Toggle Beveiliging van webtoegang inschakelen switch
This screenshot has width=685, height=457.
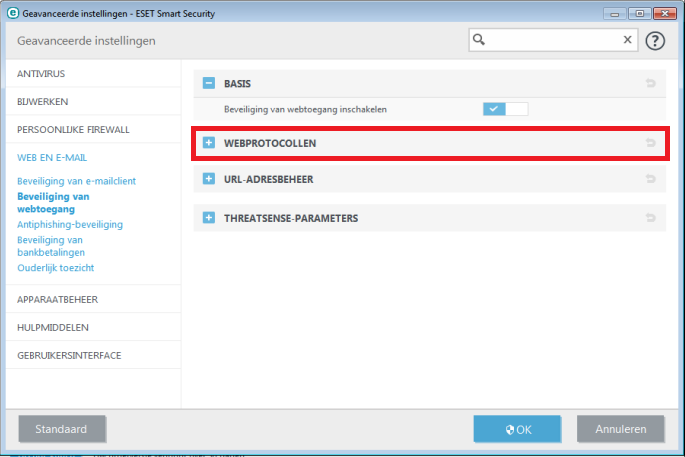click(505, 109)
